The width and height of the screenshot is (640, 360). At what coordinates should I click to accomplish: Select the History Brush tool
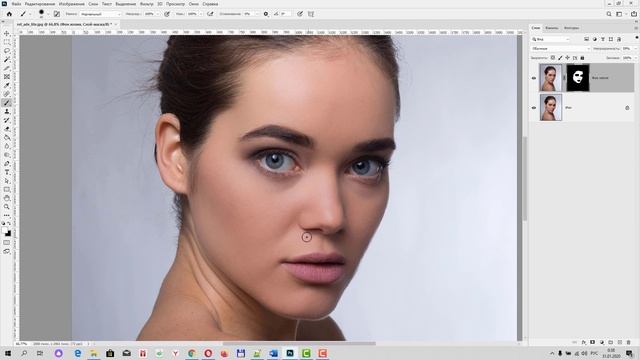pos(7,120)
